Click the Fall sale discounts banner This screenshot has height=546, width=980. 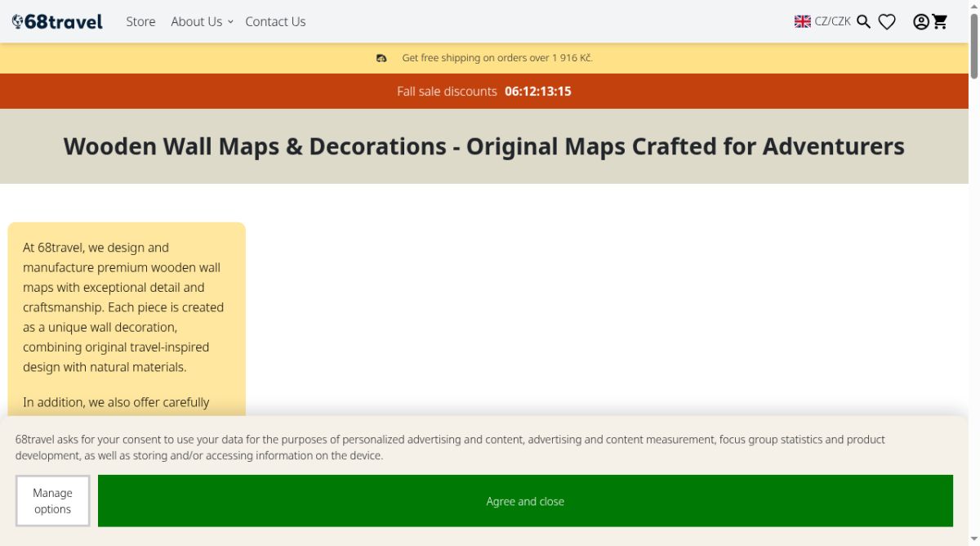483,91
